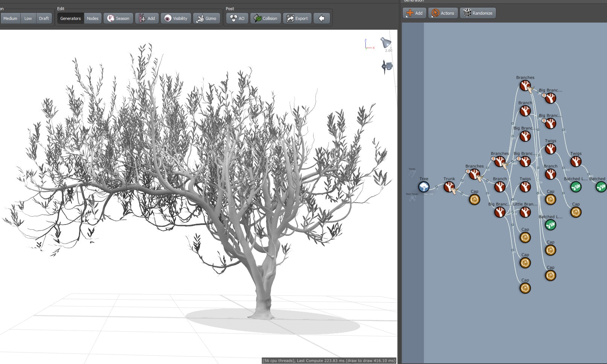Click the axis orientation gizmo in viewport
The image size is (607, 364).
coord(369,45)
